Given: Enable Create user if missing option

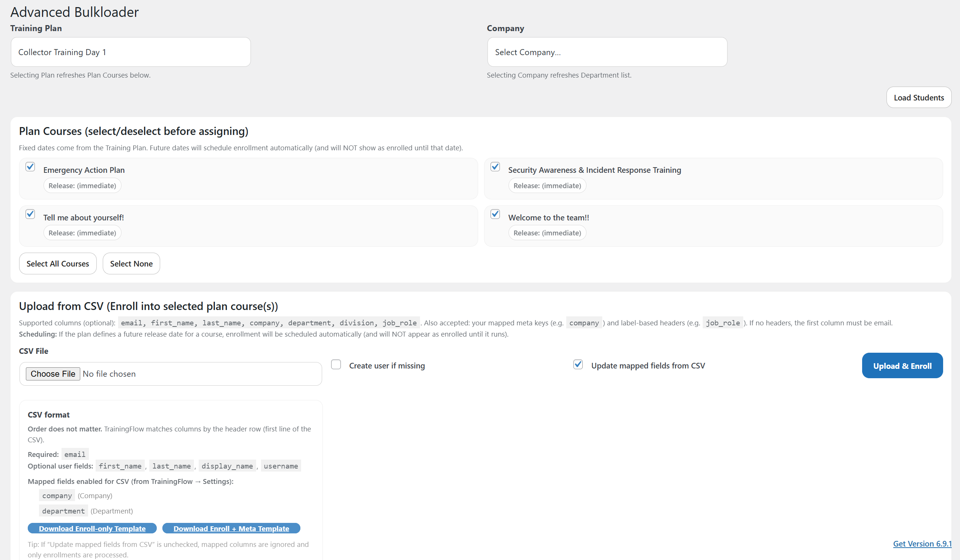Looking at the screenshot, I should pos(336,365).
